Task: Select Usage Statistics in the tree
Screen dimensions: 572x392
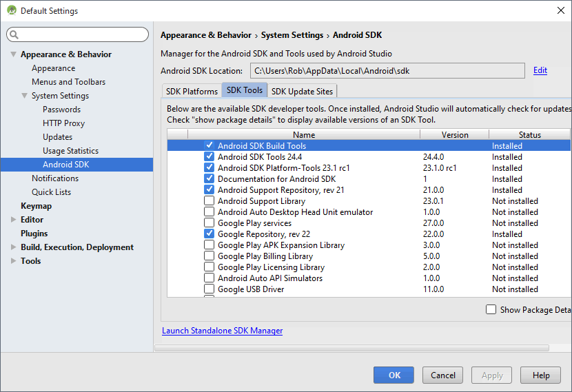Action: (x=71, y=151)
